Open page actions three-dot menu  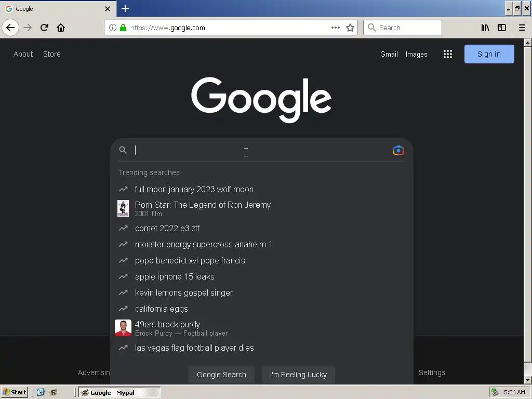pyautogui.click(x=335, y=28)
